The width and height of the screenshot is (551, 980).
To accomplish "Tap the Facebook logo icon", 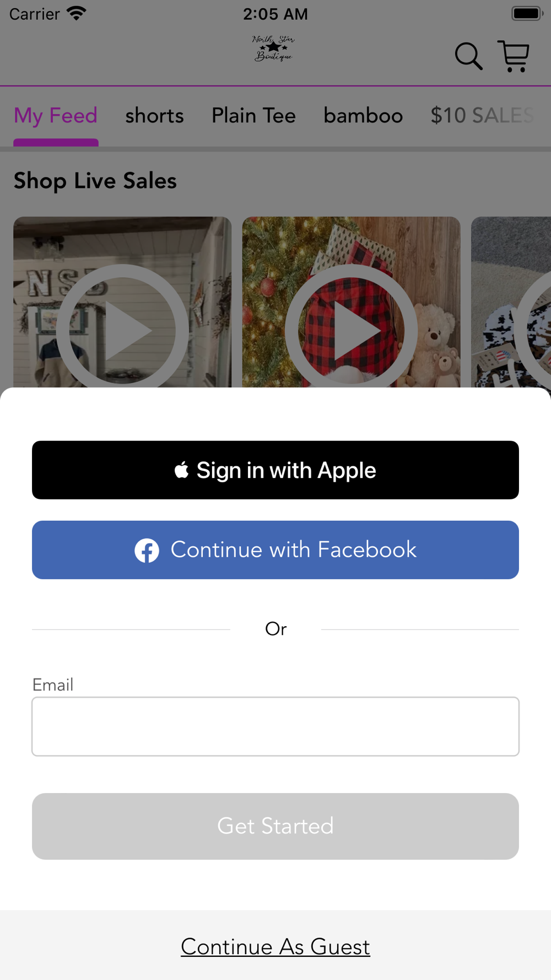I will 147,550.
